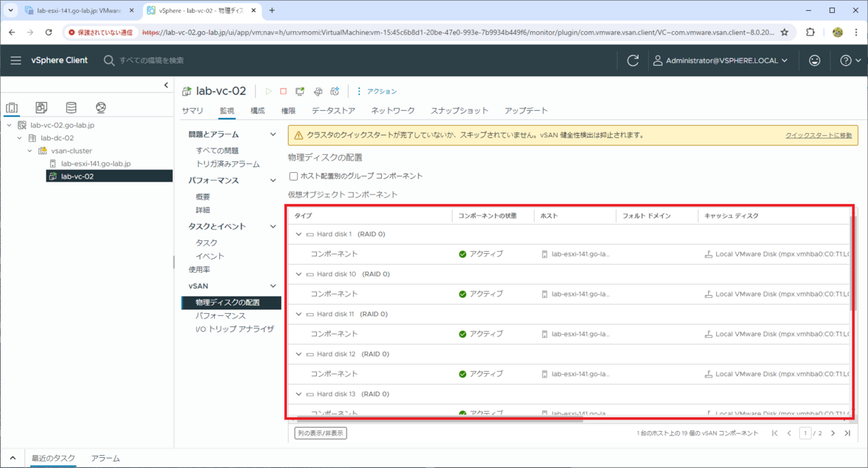Viewport: 868px width, 468px height.
Task: Open I/O トリップ アナライザ
Action: point(234,329)
